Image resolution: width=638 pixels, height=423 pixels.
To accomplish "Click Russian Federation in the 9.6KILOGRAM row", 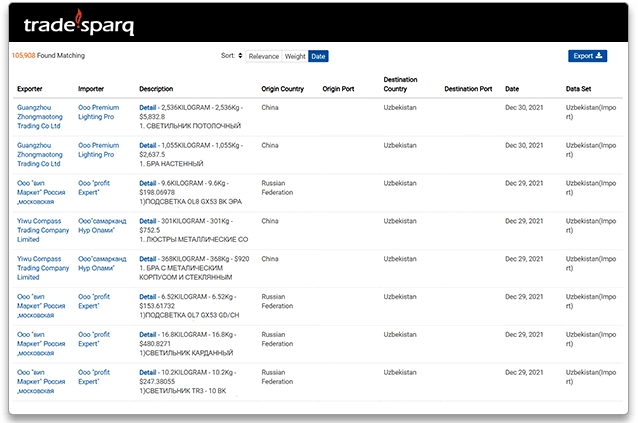I will [x=277, y=188].
